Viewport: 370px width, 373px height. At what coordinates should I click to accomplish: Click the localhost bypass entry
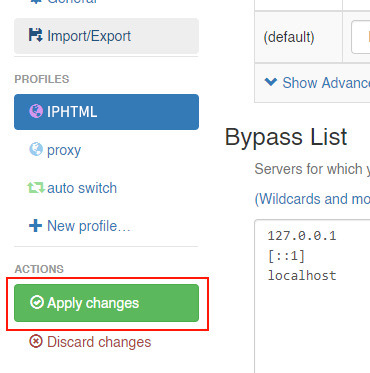302,275
